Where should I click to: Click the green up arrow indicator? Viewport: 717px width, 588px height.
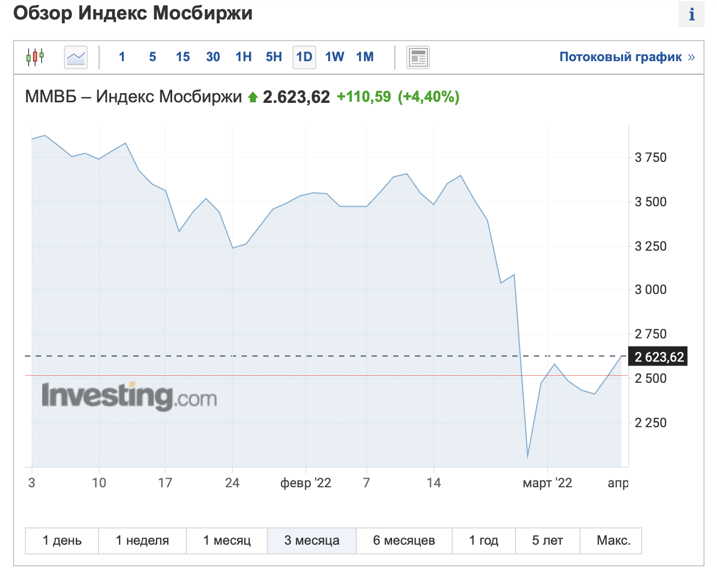tap(252, 97)
